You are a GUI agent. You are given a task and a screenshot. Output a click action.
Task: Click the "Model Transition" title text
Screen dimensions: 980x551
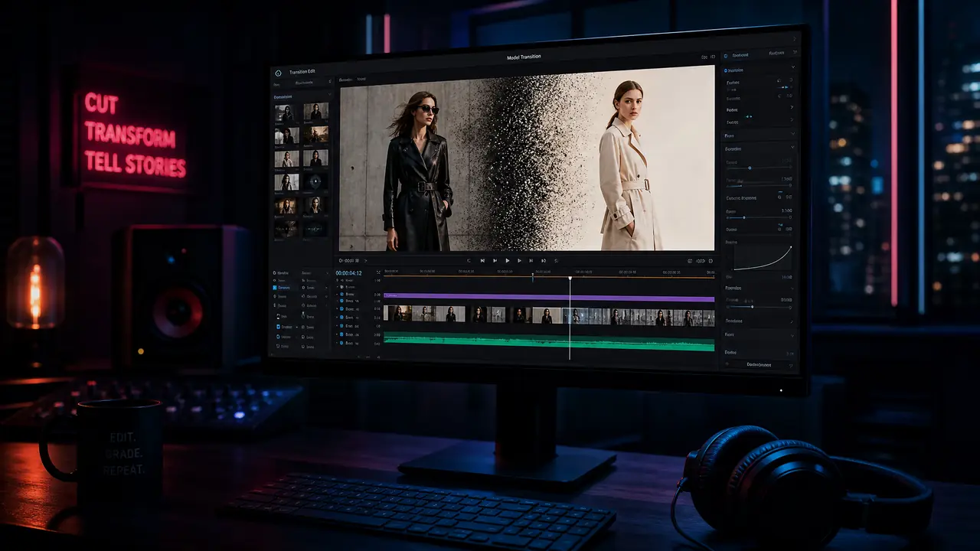click(x=524, y=57)
